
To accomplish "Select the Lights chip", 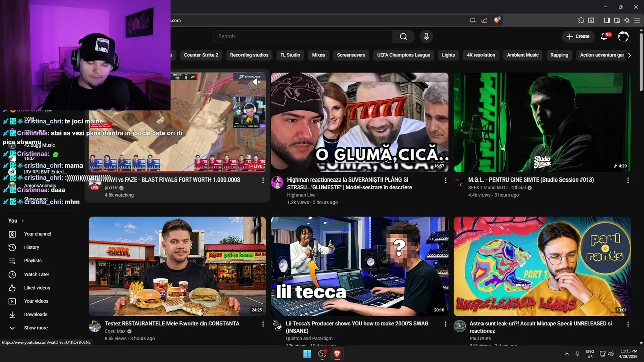I will coord(448,55).
